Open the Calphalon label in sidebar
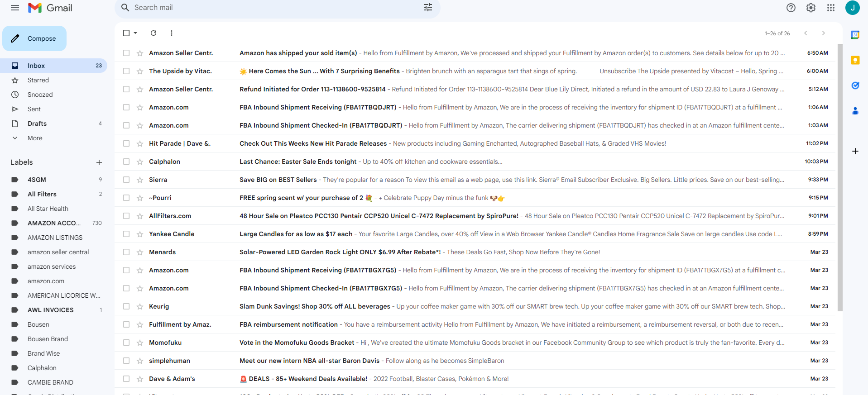The image size is (868, 395). tap(53, 368)
